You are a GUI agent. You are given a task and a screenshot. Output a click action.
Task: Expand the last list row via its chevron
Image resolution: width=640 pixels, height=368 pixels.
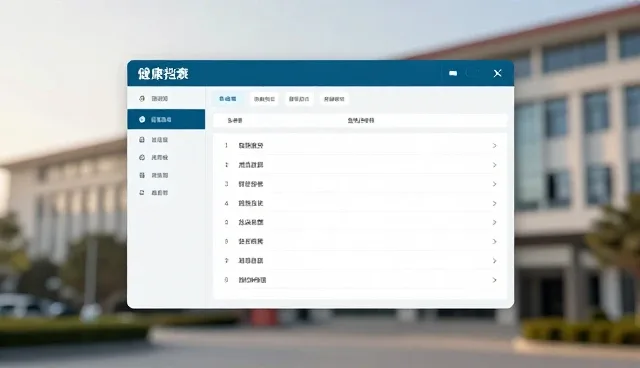[494, 280]
